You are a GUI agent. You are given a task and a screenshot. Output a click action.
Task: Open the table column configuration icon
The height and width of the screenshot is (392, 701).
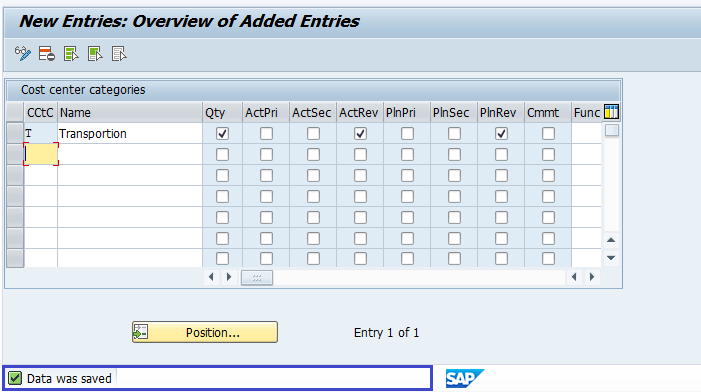pyautogui.click(x=611, y=112)
